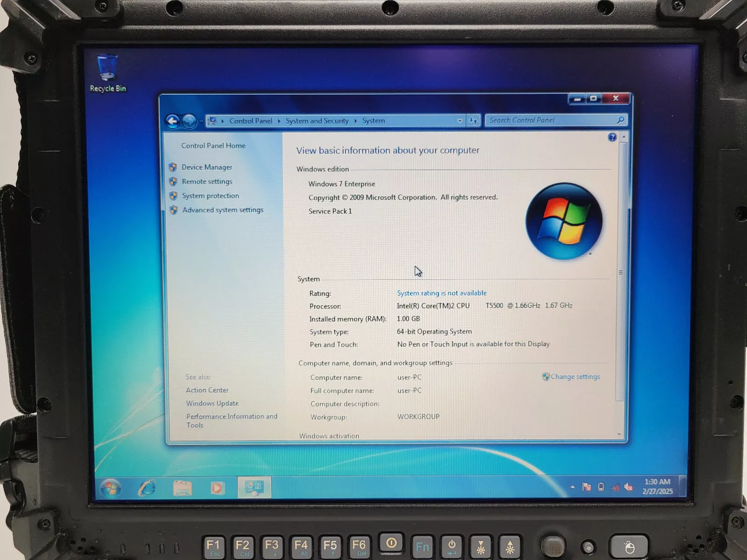
Task: Open Windows Media Player on taskbar
Action: (x=217, y=488)
